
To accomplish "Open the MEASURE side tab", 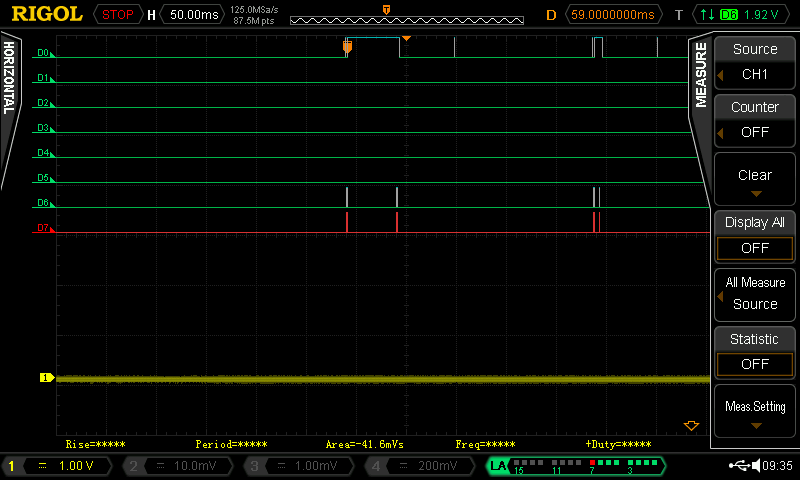I will pyautogui.click(x=701, y=74).
